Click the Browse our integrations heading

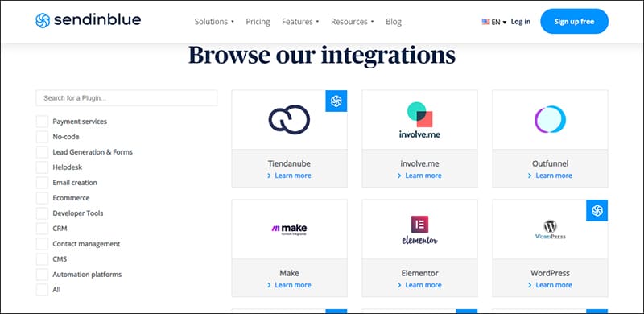[x=322, y=55]
